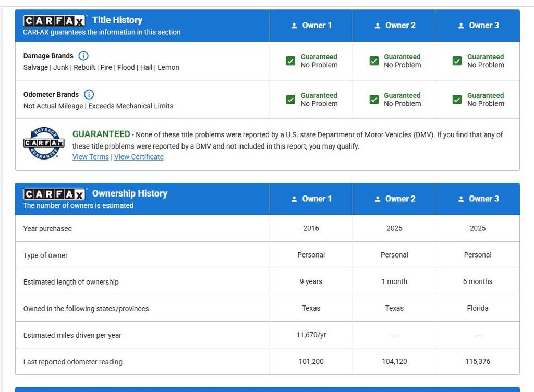Click Odometer Brands green check for Owner 3
Viewport: 534px width, 392px height.
(457, 100)
